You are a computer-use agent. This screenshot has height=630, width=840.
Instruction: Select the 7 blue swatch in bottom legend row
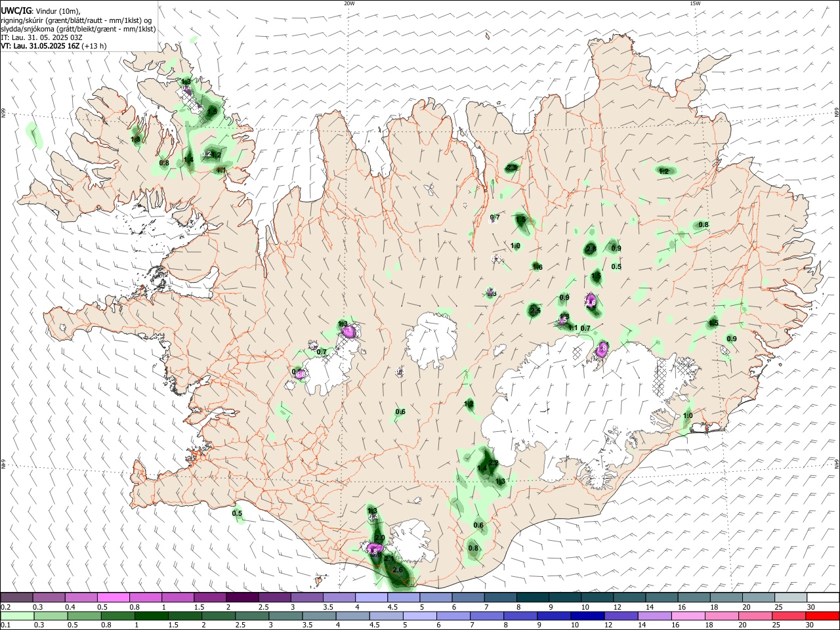tap(486, 616)
